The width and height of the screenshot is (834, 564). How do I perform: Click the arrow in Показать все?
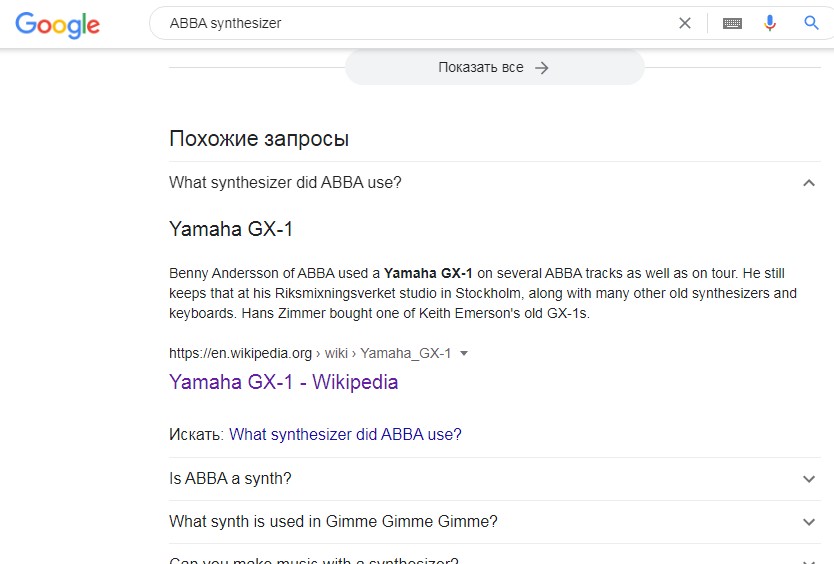click(542, 68)
